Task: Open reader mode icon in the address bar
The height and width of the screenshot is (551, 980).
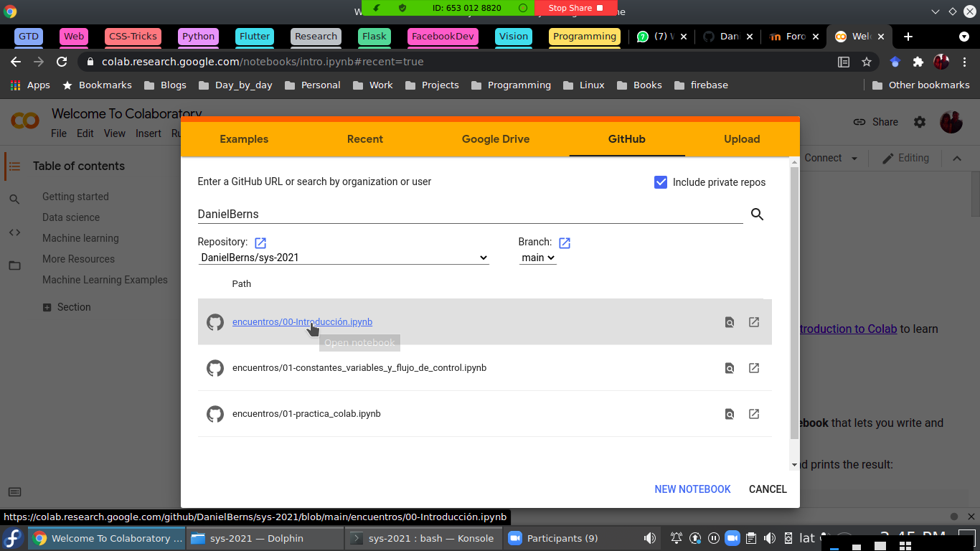Action: tap(844, 62)
